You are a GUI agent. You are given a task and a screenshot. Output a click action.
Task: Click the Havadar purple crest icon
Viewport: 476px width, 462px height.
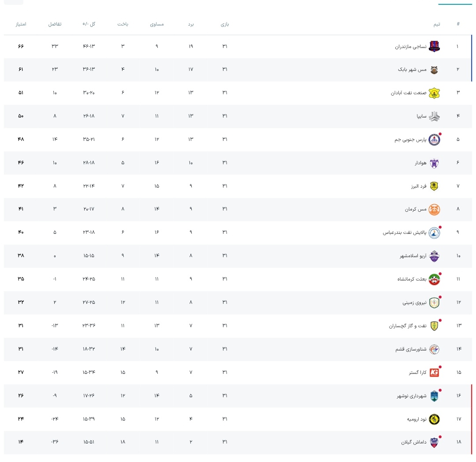click(434, 163)
